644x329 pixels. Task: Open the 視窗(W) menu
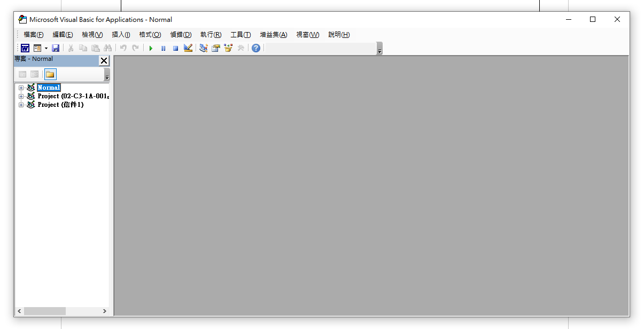(x=308, y=35)
